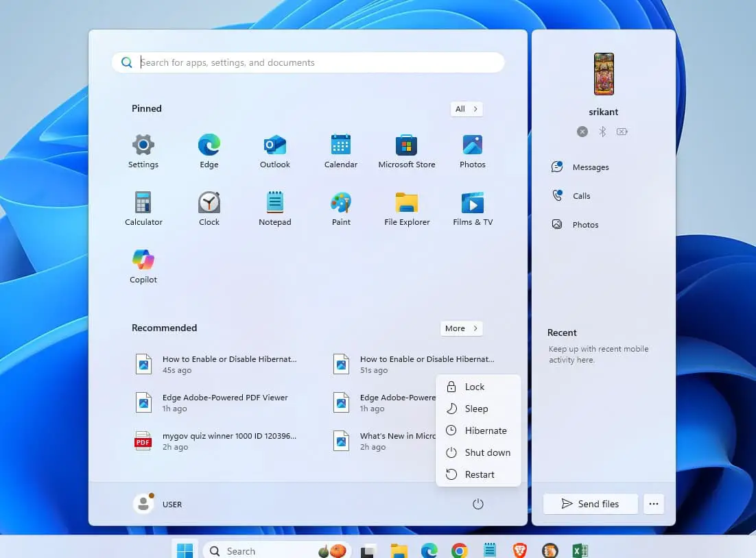Open the USER account profile
Image resolution: width=756 pixels, height=558 pixels.
click(158, 504)
